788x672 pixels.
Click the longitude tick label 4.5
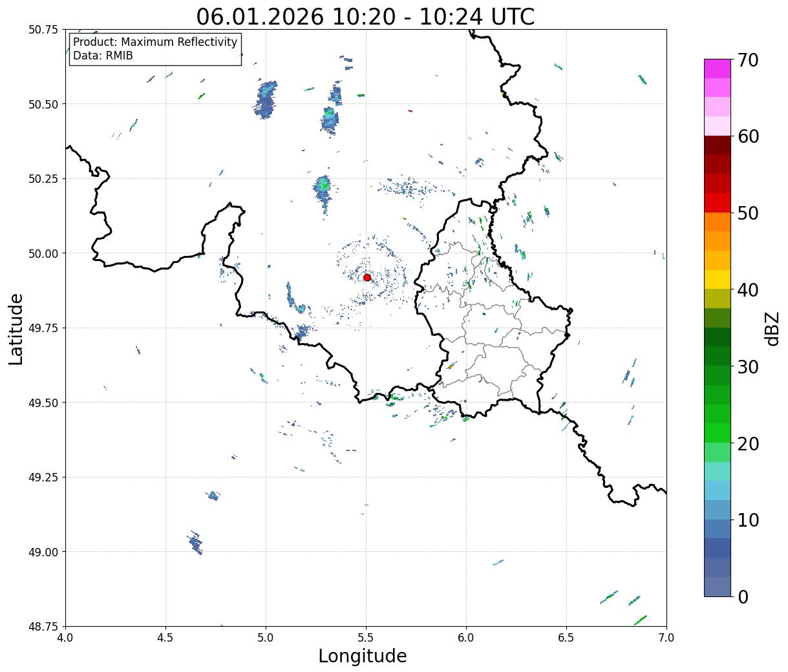165,638
